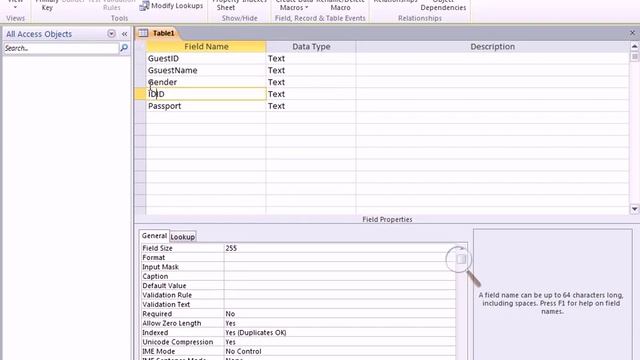Click the IME Mode value No Control
The image size is (640, 360).
(x=339, y=351)
